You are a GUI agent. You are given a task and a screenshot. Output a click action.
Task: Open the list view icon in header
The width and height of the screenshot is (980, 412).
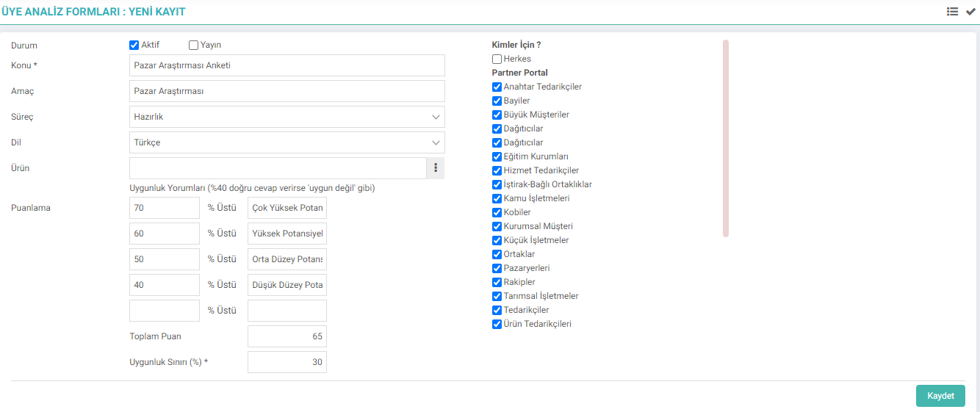click(x=952, y=12)
